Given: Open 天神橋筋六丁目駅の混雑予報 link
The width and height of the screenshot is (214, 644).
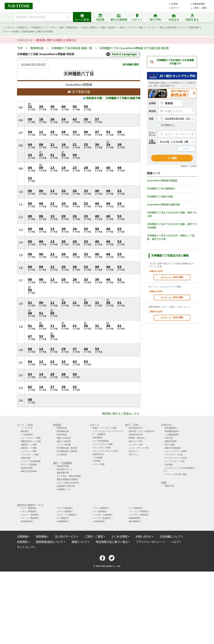Looking at the screenshot, I should (123, 98).
